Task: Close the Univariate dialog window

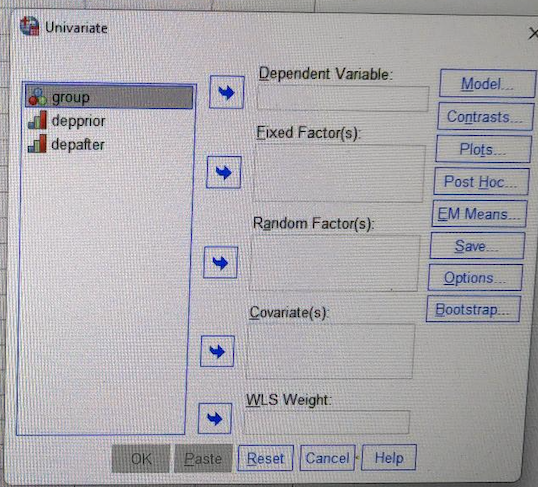Action: pos(533,34)
